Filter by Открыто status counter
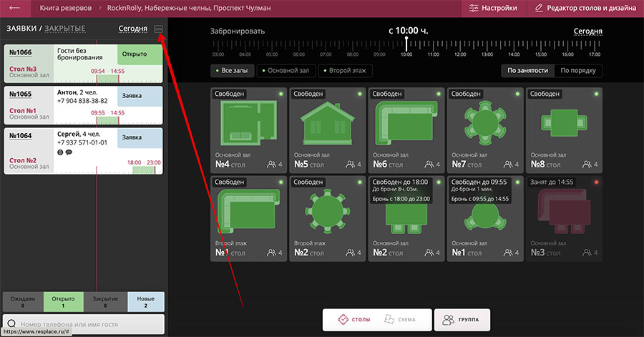The width and height of the screenshot is (644, 337). point(63,302)
